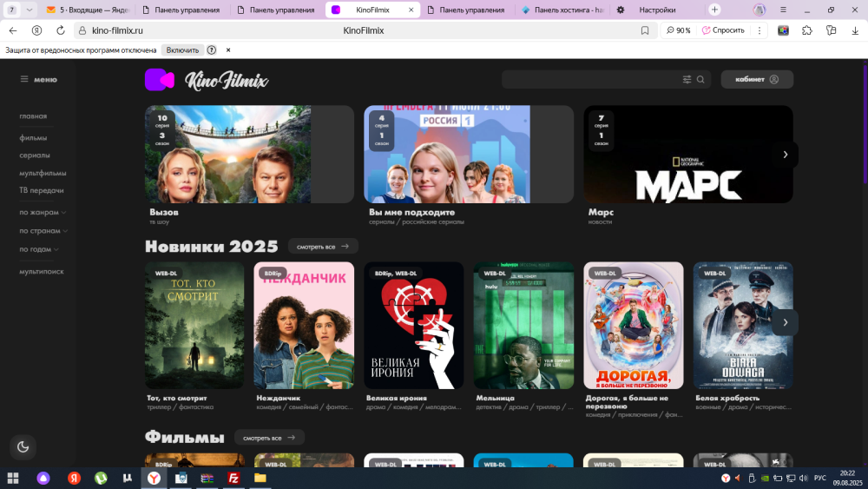Toggle dark mode with moon button
Screen dimensions: 868x489
tap(23, 446)
